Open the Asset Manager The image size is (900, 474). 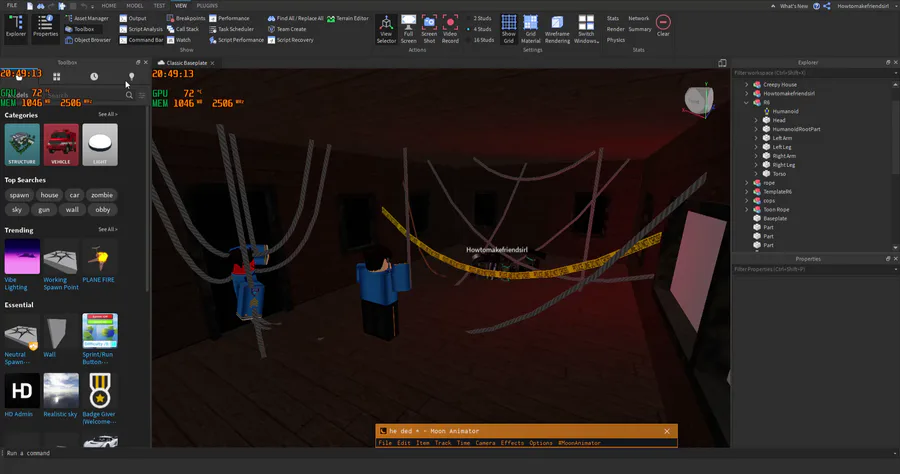click(x=87, y=18)
